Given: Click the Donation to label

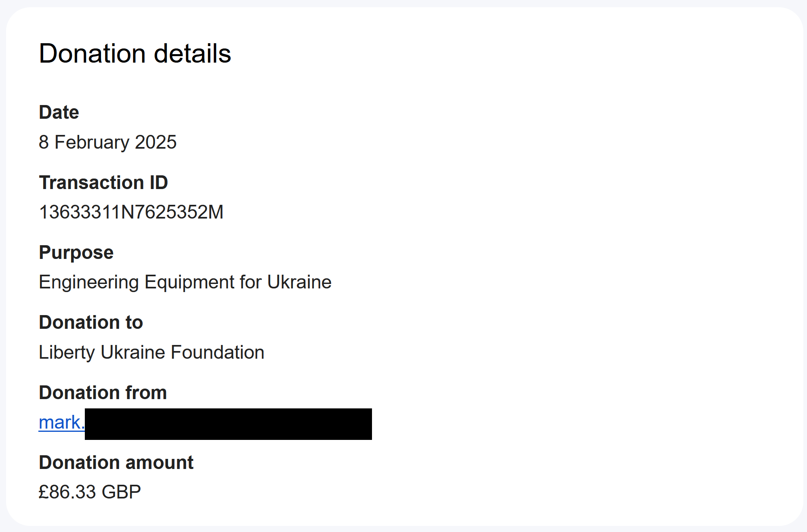Looking at the screenshot, I should [x=91, y=322].
